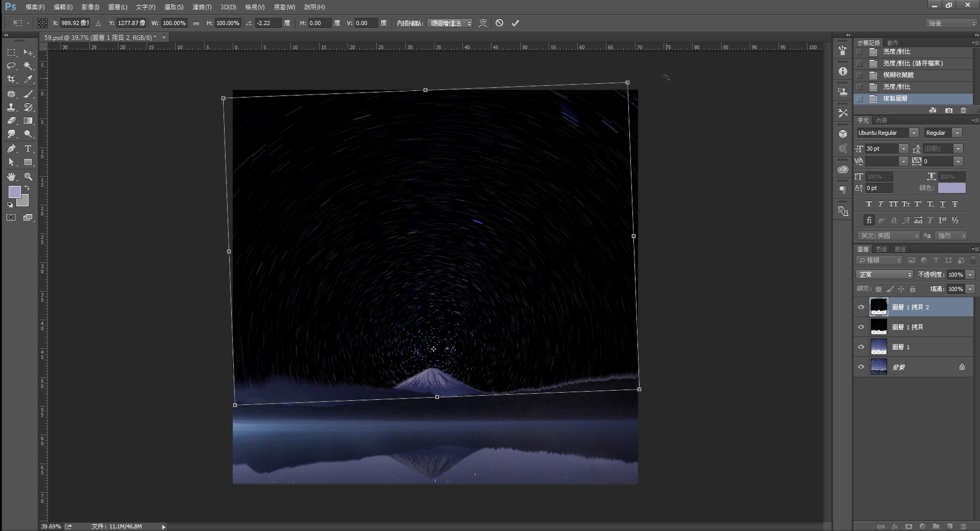The width and height of the screenshot is (980, 531).
Task: Hide the 圖層 1 拷貝 2 layer
Action: 861,307
